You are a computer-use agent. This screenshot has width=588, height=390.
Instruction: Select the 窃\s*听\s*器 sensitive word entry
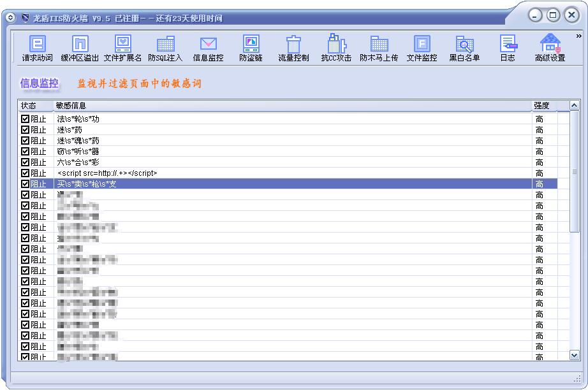pyautogui.click(x=78, y=152)
